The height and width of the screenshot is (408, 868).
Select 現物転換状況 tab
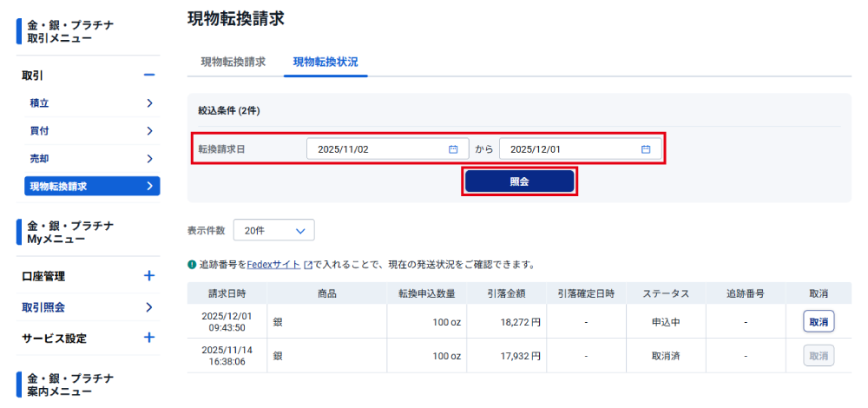[325, 63]
